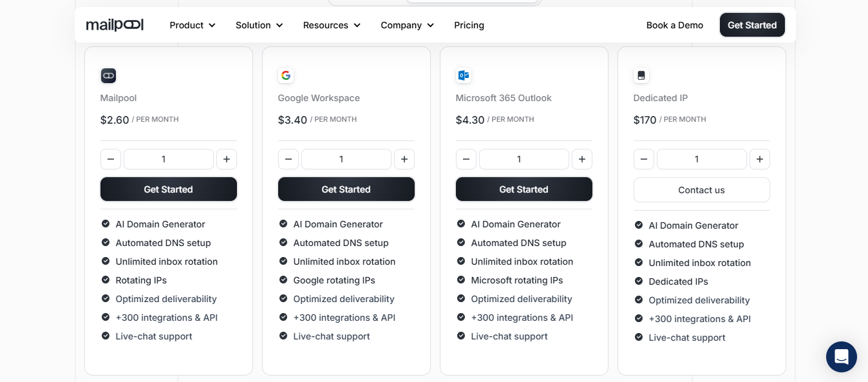
Task: Go to the Pricing page
Action: click(x=469, y=25)
